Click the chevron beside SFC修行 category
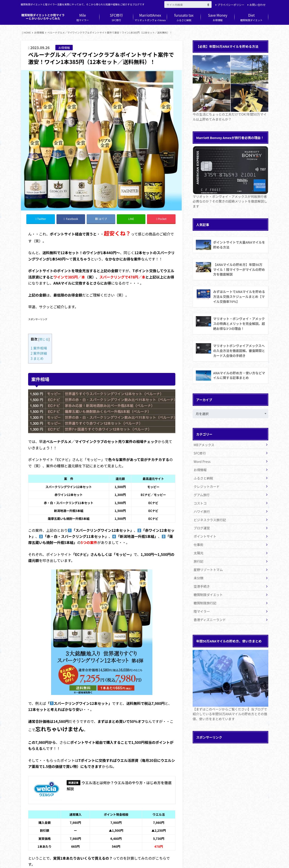Viewport: 289px width, 868px height. [x=266, y=453]
